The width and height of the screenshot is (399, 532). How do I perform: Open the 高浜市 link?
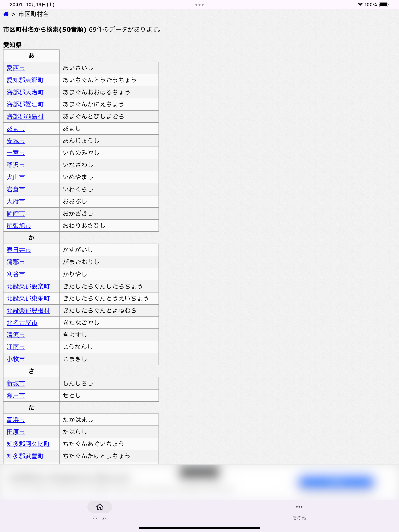tap(16, 420)
